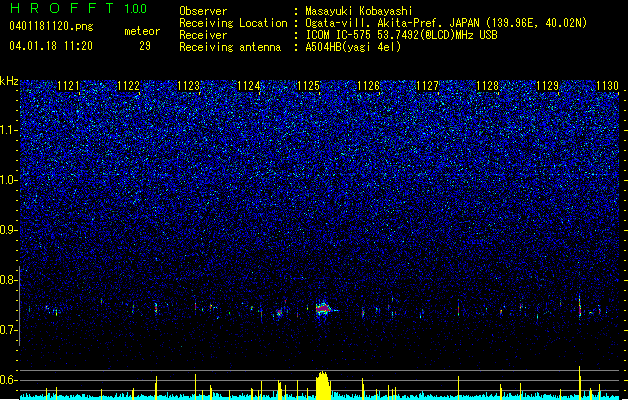Click the wide yellow power block after 1125

[323, 386]
